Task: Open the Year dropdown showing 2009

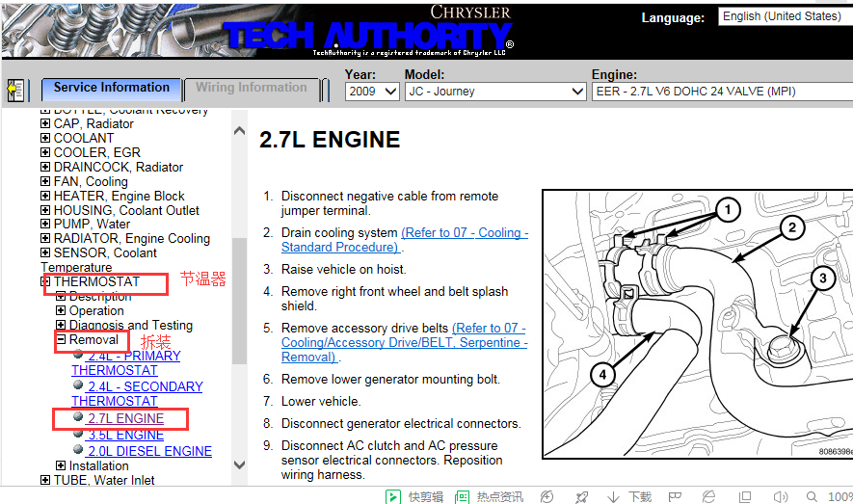Action: pyautogui.click(x=372, y=92)
